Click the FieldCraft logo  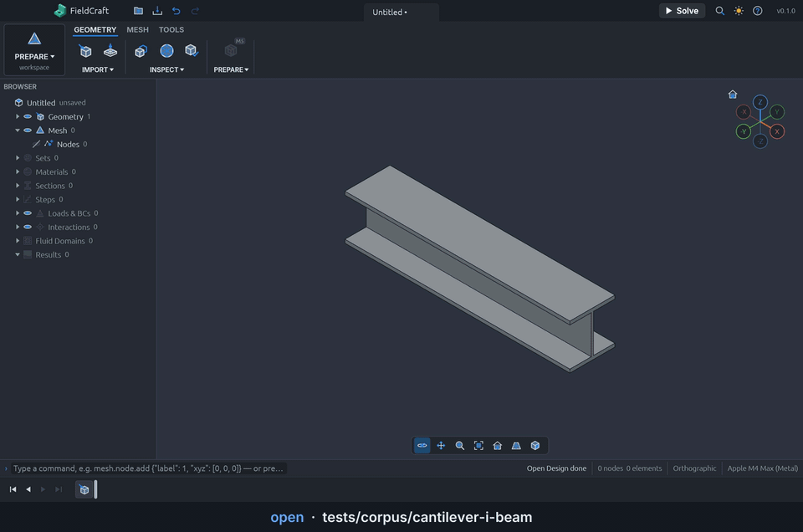60,10
